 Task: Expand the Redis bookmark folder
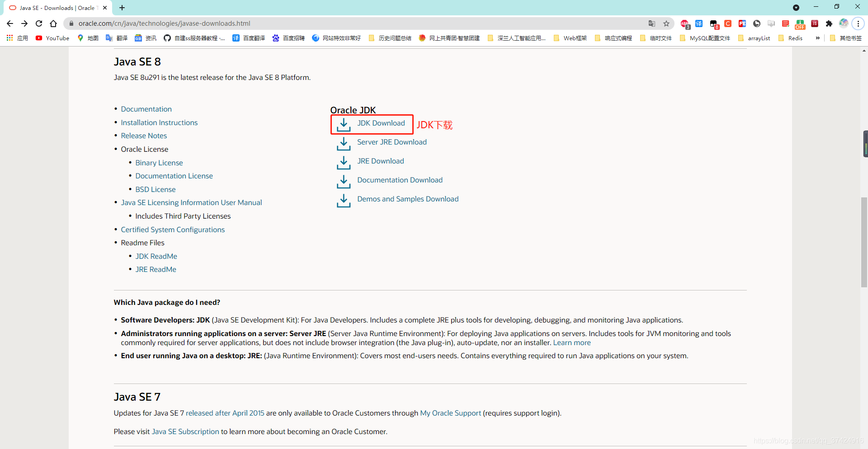(x=790, y=38)
